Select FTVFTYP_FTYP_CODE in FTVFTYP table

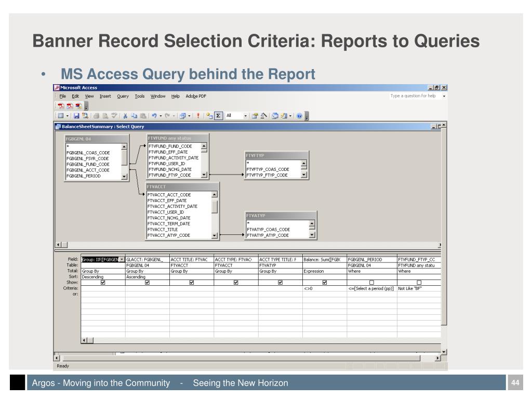click(267, 175)
